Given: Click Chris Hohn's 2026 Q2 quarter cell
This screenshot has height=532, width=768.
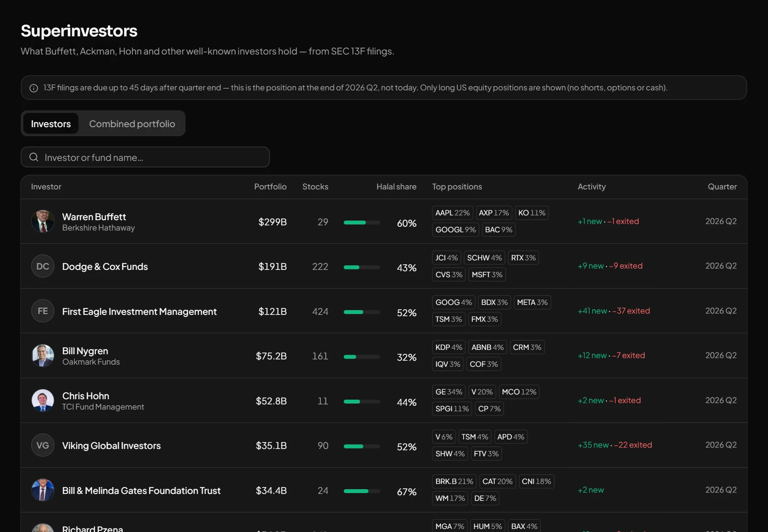Looking at the screenshot, I should (x=721, y=400).
